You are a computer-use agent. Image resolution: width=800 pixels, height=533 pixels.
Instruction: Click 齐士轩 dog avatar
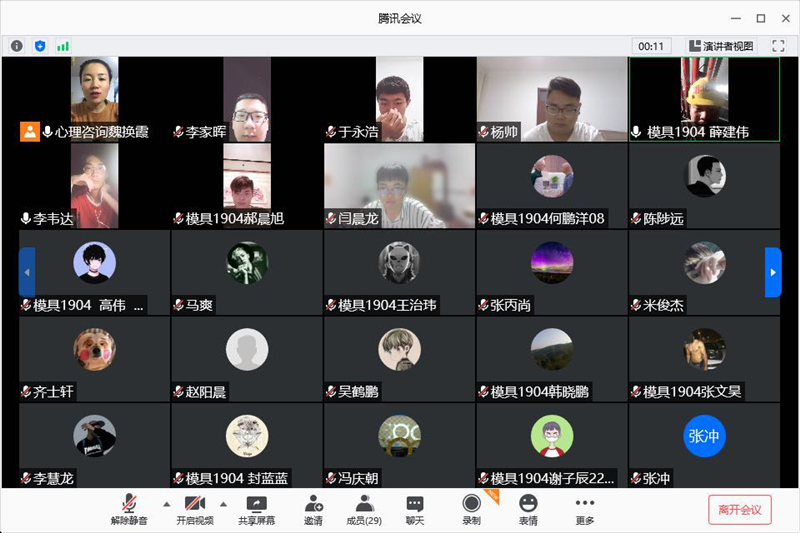[x=94, y=349]
